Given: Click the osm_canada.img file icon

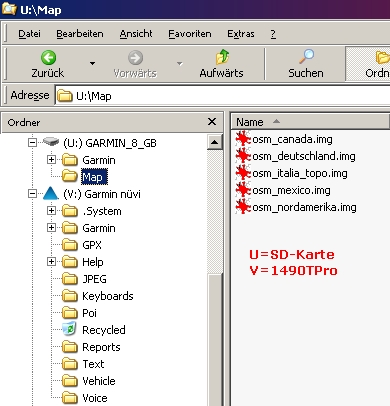Looking at the screenshot, I should tap(243, 139).
